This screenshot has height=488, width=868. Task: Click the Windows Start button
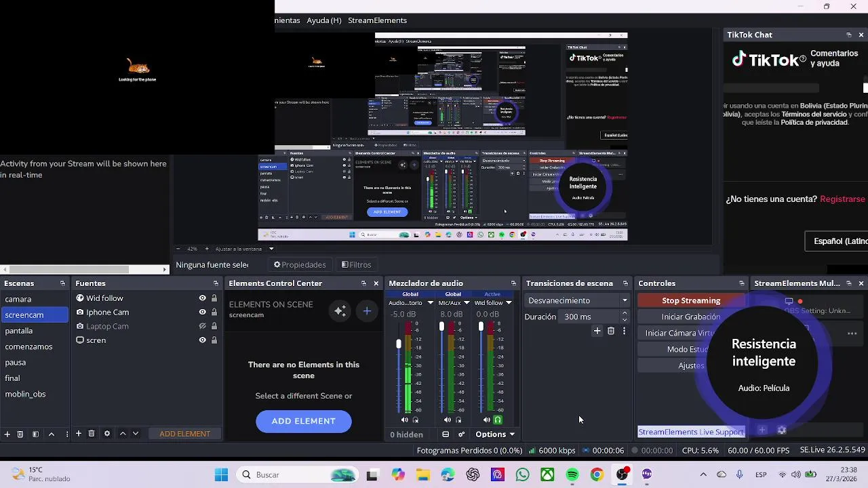(x=221, y=475)
